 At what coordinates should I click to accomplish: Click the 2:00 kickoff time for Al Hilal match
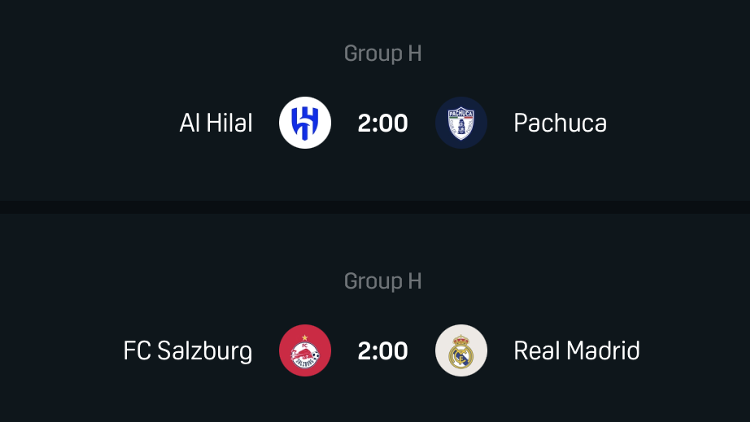click(x=383, y=123)
